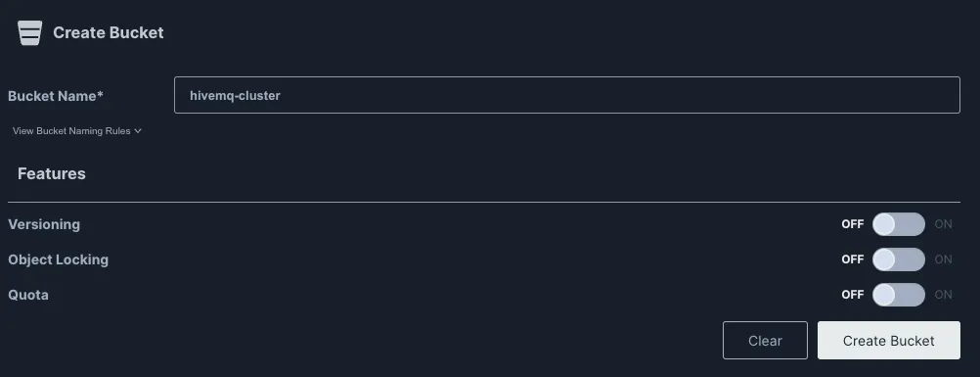Select OFF text beside Object Locking
The height and width of the screenshot is (377, 980).
(853, 259)
